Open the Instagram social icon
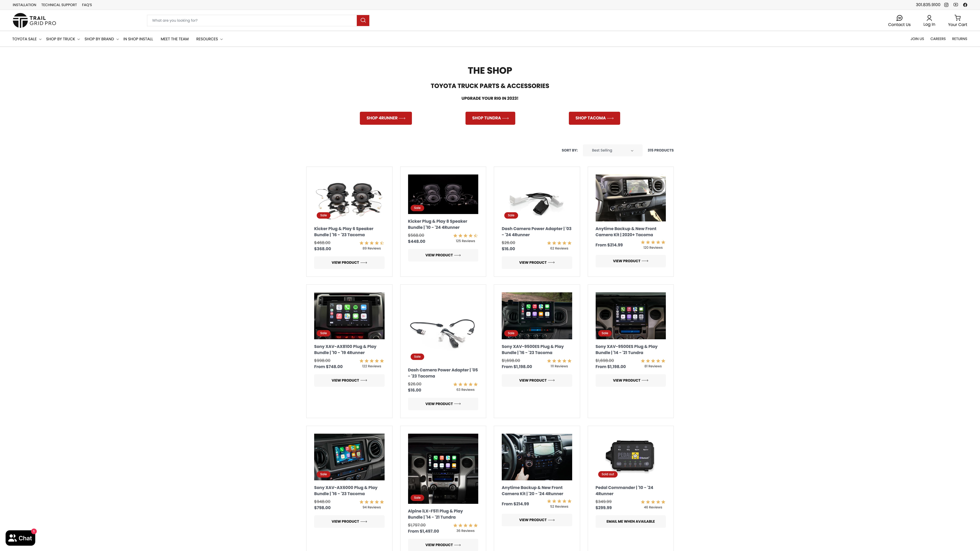Screen dimensions: 980x551 click(946, 5)
